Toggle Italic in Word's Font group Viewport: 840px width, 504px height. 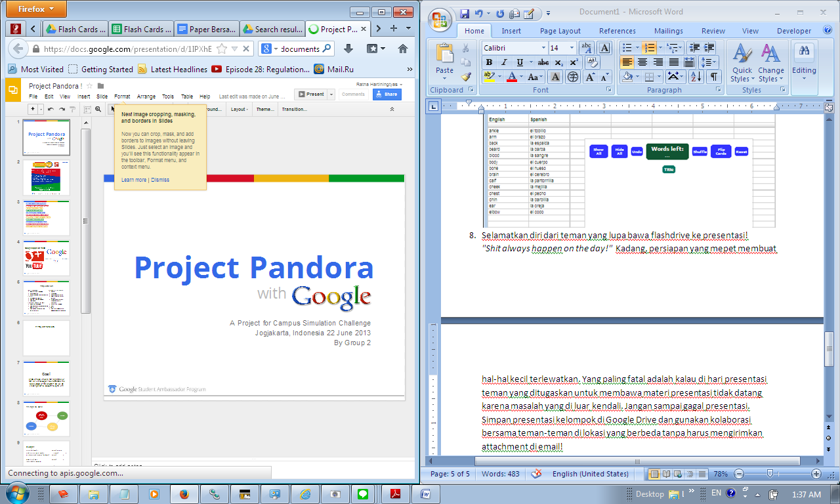point(504,62)
